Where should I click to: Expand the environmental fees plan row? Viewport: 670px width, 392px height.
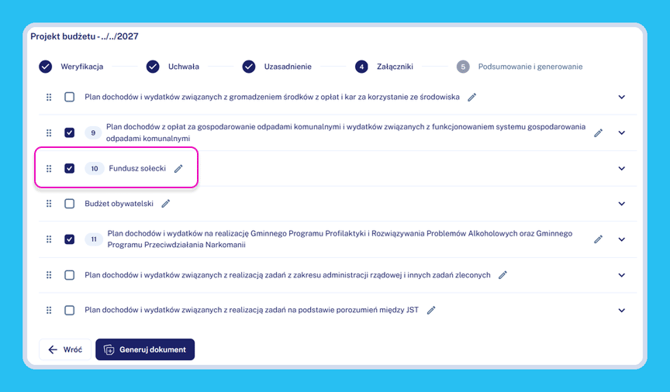(622, 97)
